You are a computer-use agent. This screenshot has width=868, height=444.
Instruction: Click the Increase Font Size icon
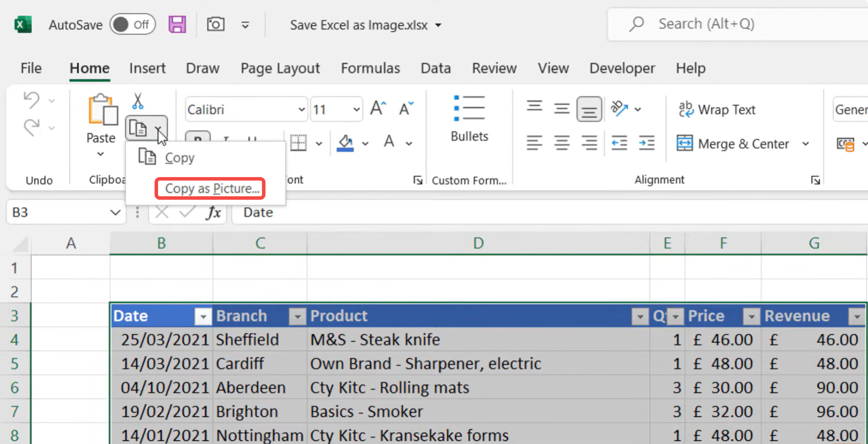tap(378, 108)
